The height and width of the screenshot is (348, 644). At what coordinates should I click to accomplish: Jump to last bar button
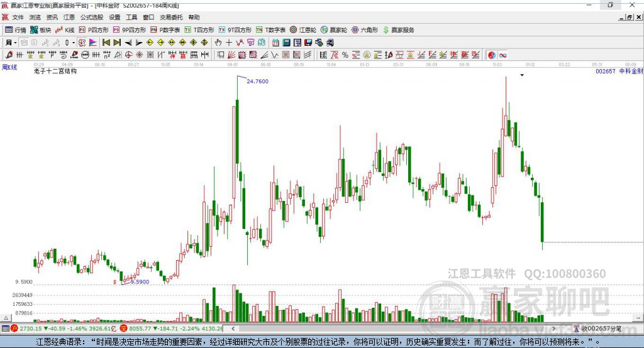click(x=117, y=43)
